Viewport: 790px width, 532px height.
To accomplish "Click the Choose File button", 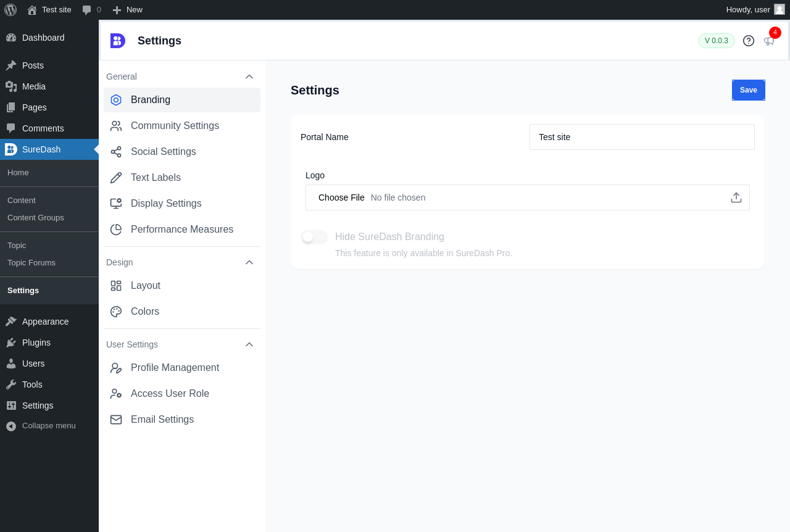I will [x=341, y=197].
